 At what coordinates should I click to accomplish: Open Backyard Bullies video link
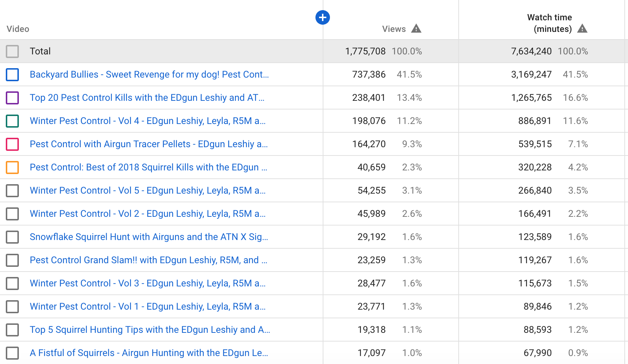tap(149, 74)
